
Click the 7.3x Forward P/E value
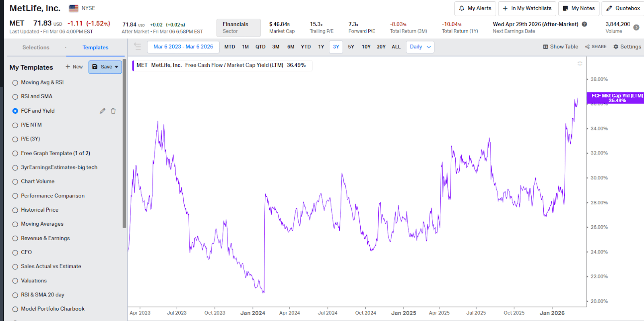353,25
